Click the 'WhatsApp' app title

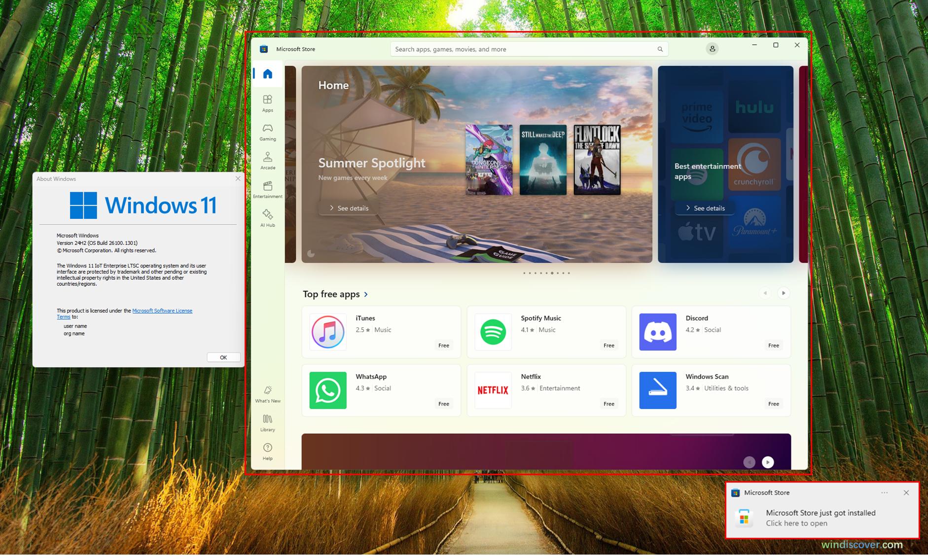[x=371, y=377]
